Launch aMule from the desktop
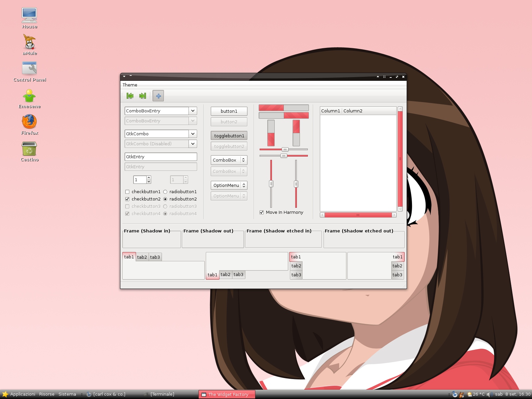Screen dimensions: 532x399 click(x=30, y=44)
